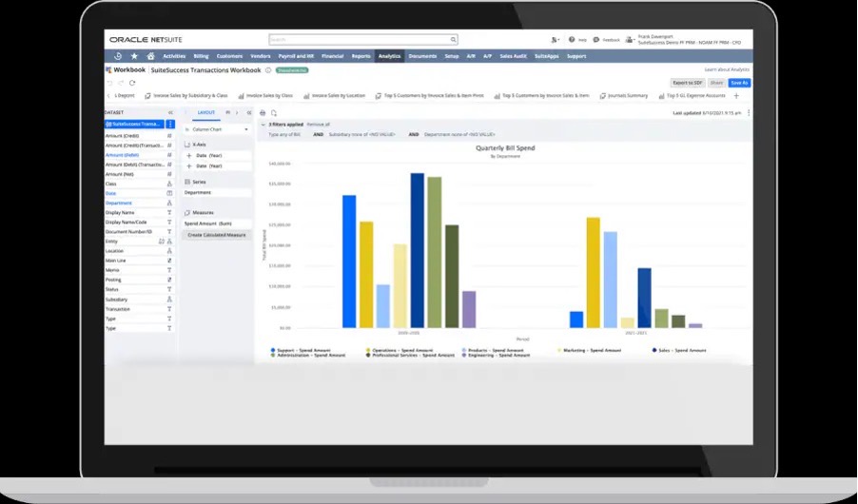Switch to Invoice Sales by Class tab

pyautogui.click(x=265, y=96)
